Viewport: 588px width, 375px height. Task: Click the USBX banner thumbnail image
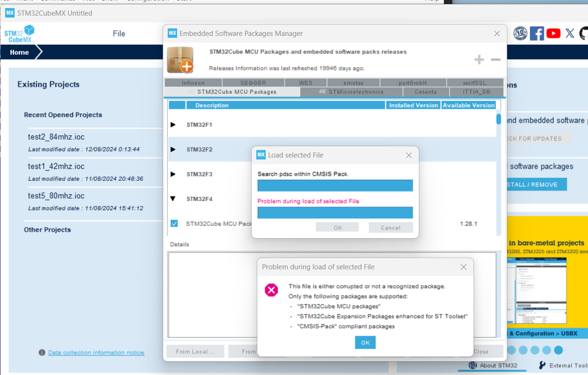point(537,290)
